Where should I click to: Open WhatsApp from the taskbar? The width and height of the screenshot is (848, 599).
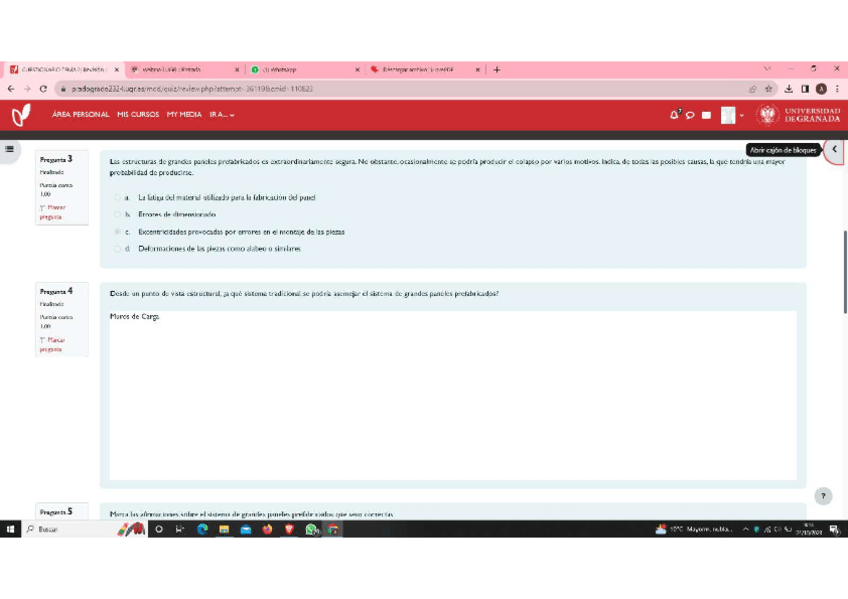coord(311,529)
